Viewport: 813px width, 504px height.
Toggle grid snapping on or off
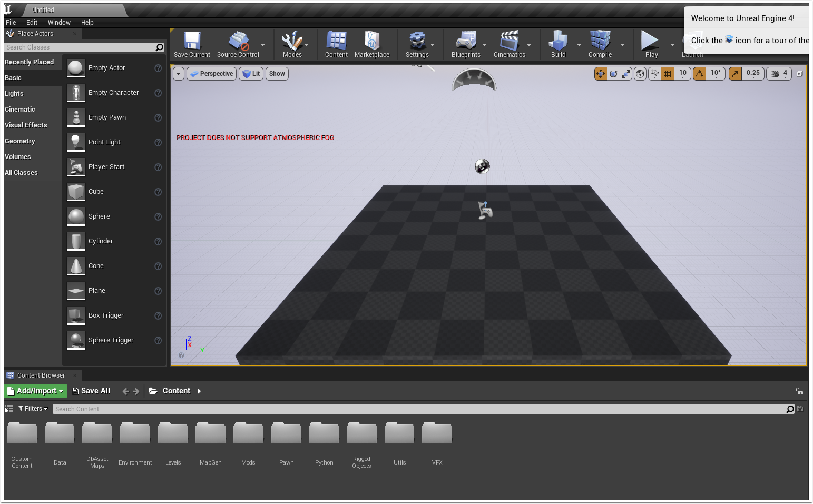pyautogui.click(x=668, y=74)
